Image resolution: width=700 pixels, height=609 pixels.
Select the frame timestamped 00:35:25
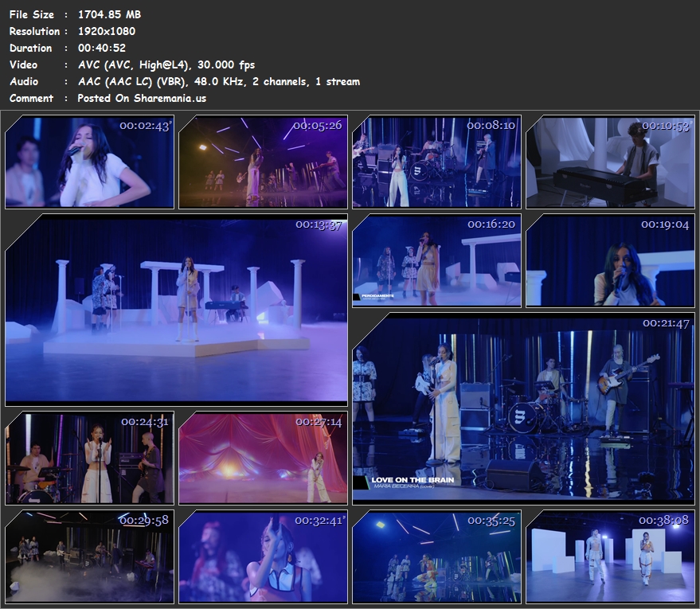click(x=436, y=556)
